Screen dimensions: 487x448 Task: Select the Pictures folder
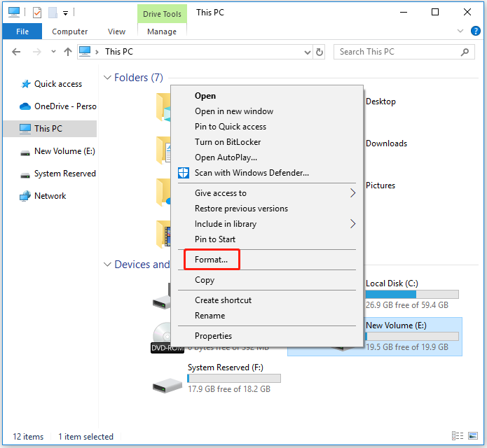point(380,185)
